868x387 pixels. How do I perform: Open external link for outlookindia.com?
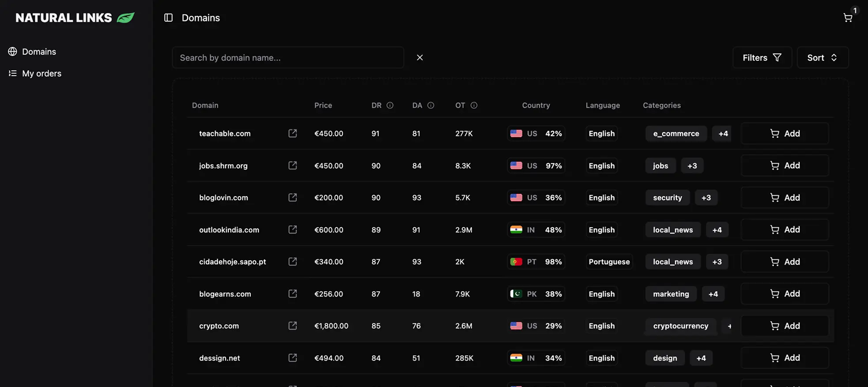[292, 230]
